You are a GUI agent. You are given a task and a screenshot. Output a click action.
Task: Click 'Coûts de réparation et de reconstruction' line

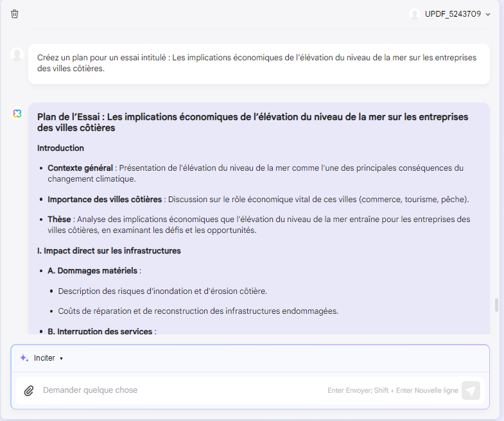pos(198,311)
